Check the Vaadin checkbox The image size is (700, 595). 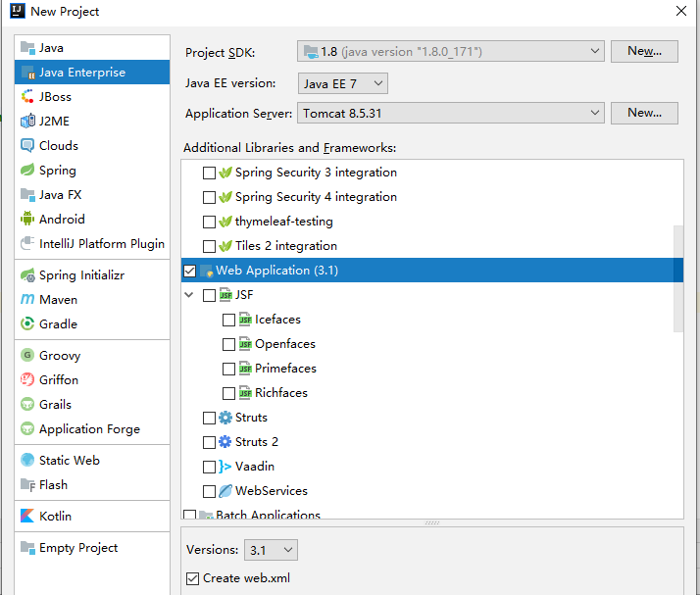tap(209, 468)
